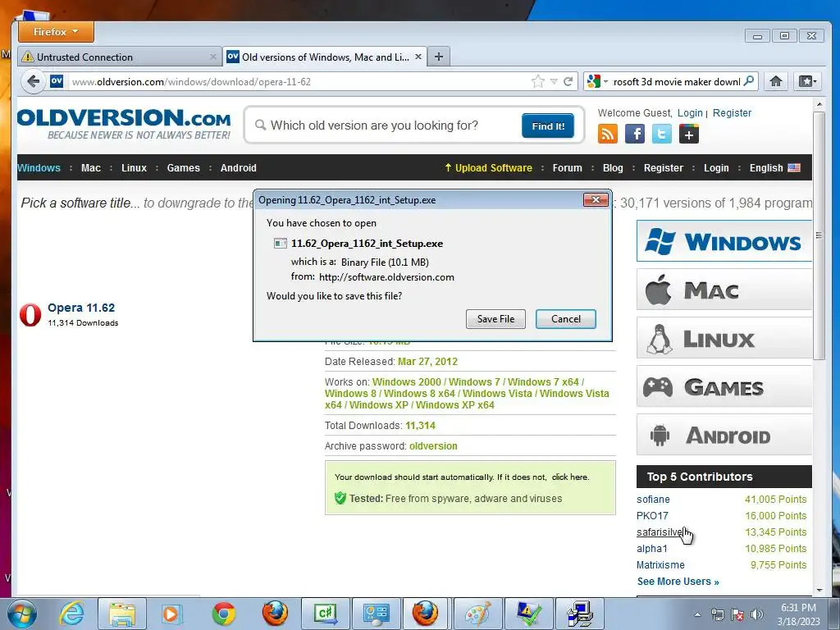Open the Linux category banner
Image resolution: width=840 pixels, height=630 pixels.
[724, 338]
